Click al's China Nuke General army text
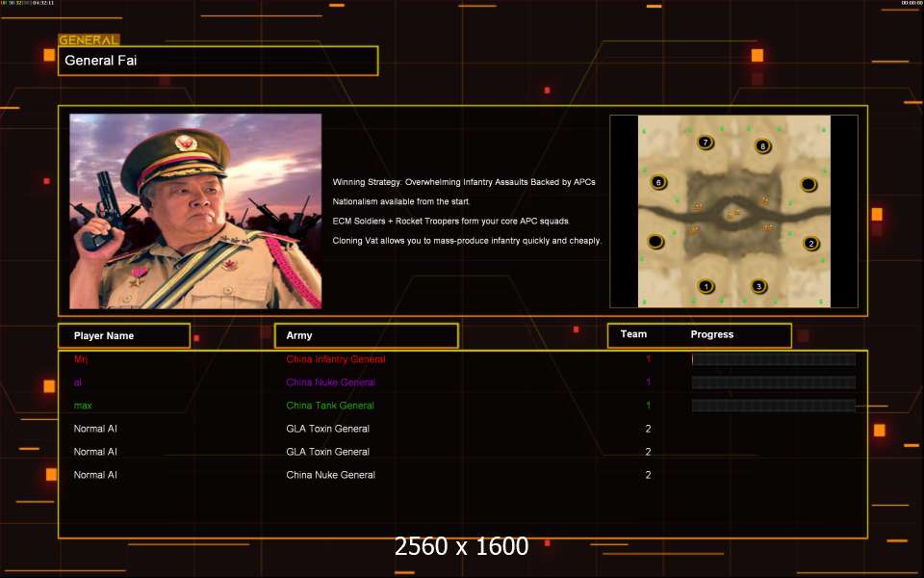This screenshot has width=924, height=578. (x=330, y=382)
